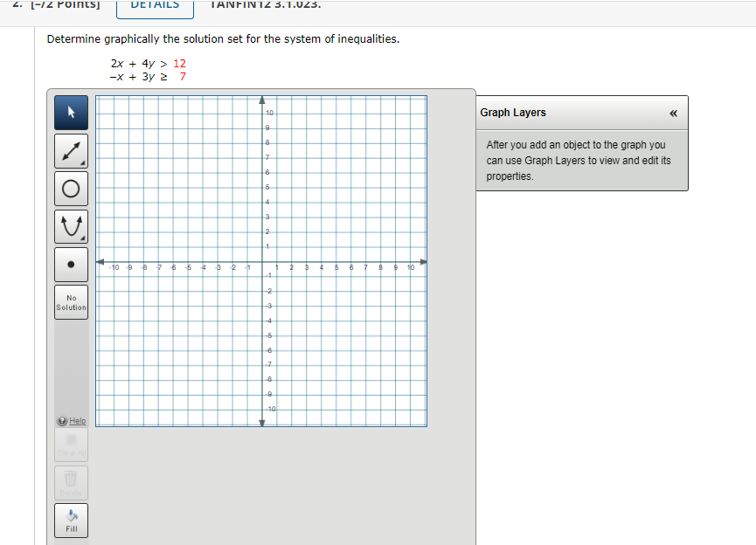Select the parabola drawing tool
Screen dimensions: 756x545
(71, 225)
